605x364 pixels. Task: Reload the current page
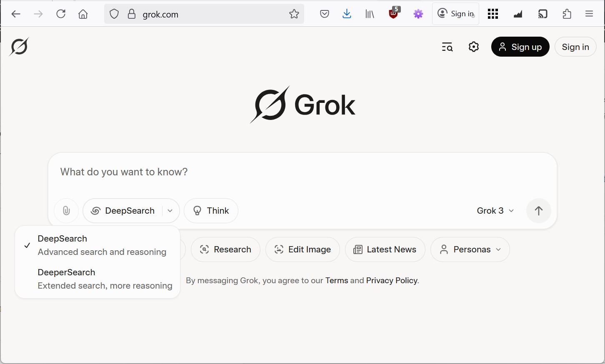[61, 14]
